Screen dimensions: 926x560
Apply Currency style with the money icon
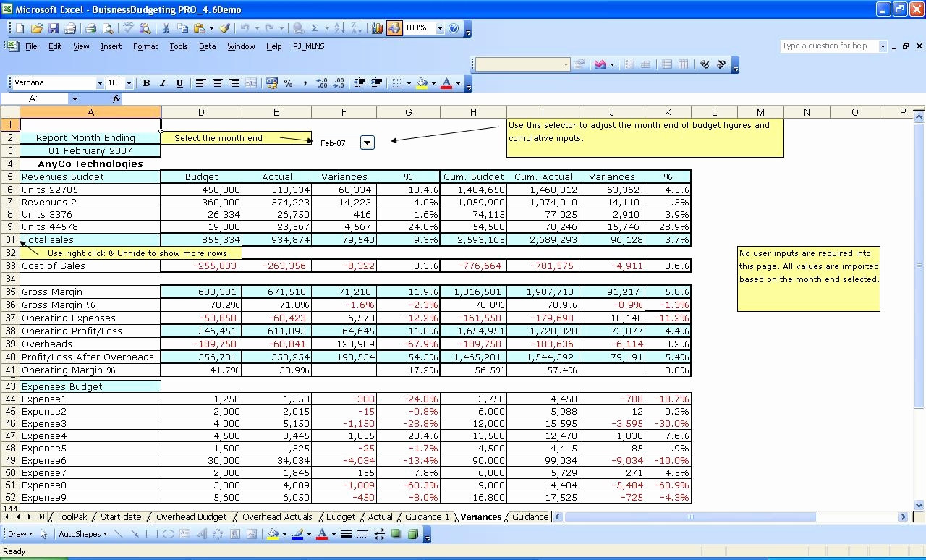[x=271, y=82]
